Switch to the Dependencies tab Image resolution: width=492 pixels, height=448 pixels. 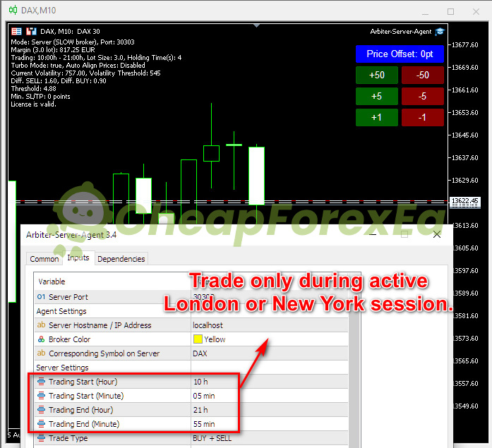tap(121, 259)
